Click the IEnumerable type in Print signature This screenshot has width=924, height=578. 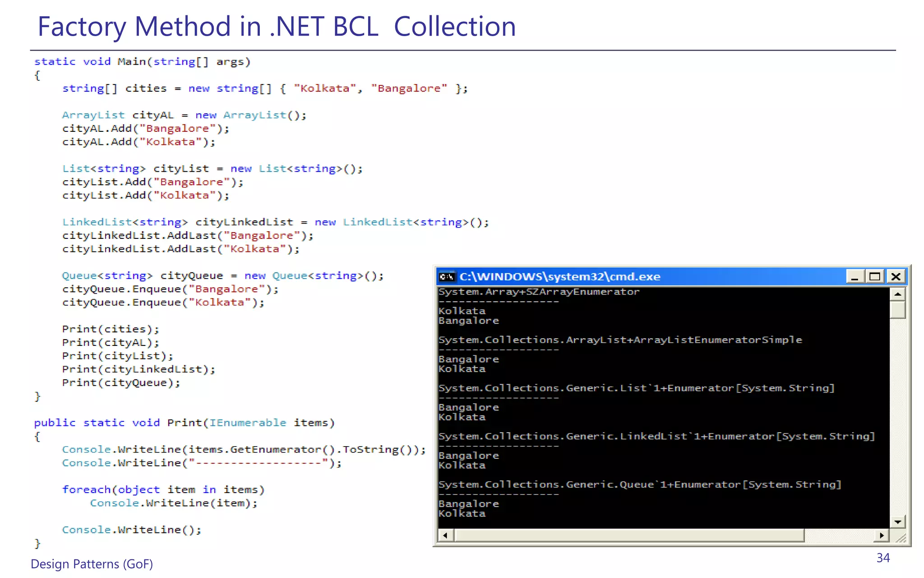pyautogui.click(x=248, y=423)
